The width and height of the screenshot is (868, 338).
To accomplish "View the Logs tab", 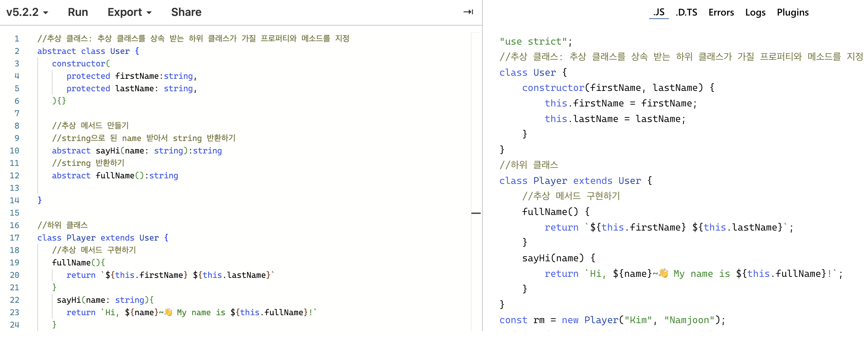I will coord(755,12).
